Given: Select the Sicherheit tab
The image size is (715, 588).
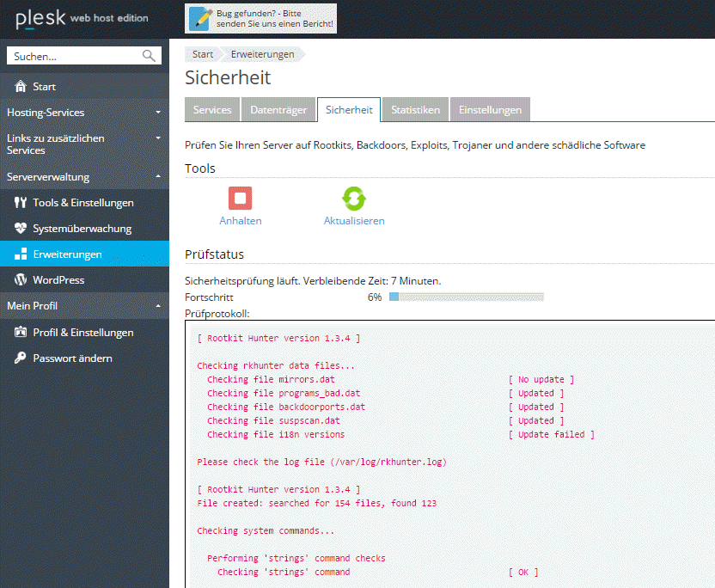Looking at the screenshot, I should coord(349,110).
